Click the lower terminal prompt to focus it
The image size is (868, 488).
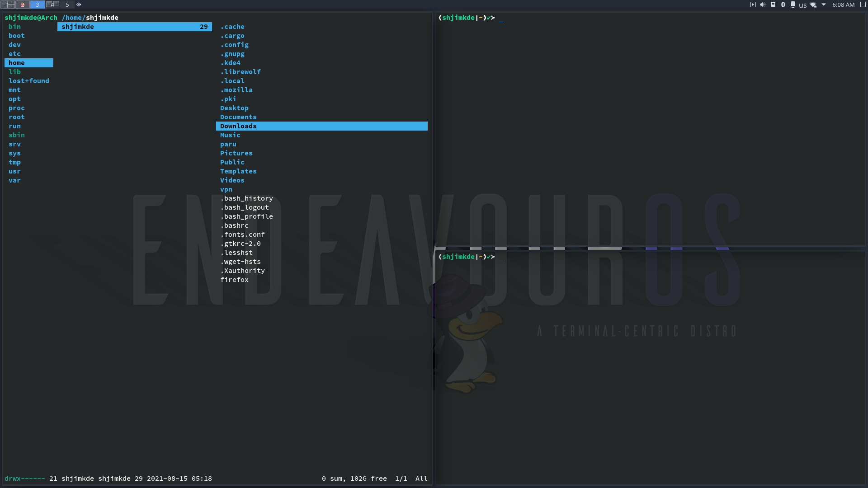coord(502,257)
